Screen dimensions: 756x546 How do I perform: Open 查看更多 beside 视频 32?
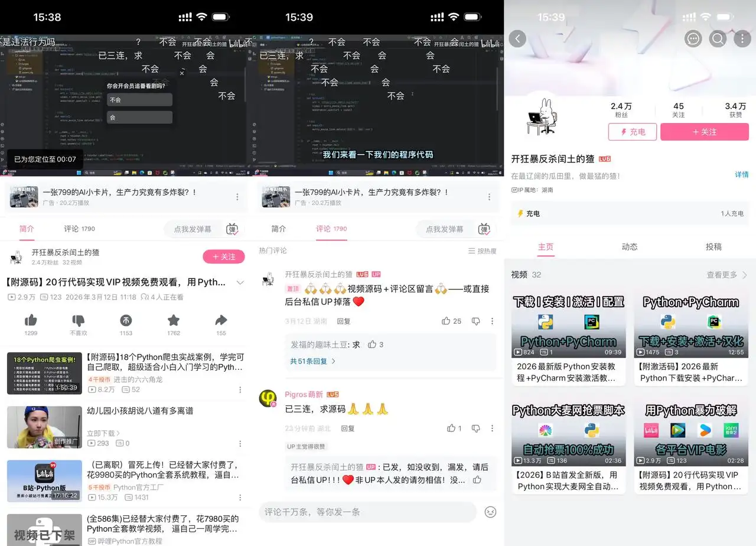tap(727, 275)
